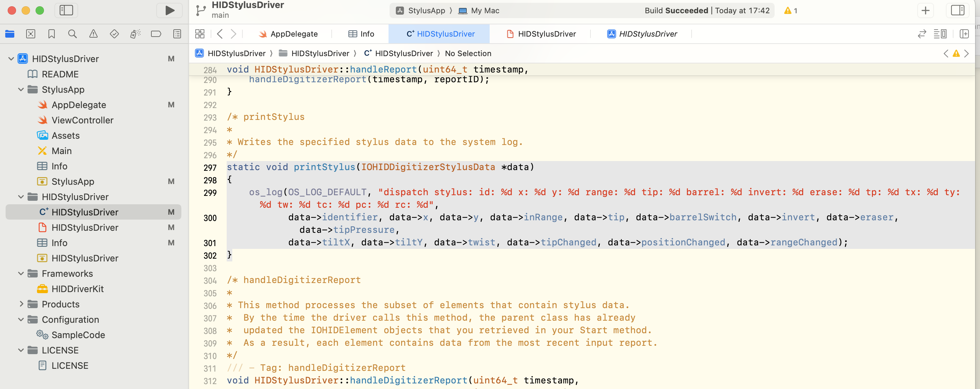Open the HIDStylusDriver iig file tab
The width and height of the screenshot is (980, 389).
coord(541,34)
